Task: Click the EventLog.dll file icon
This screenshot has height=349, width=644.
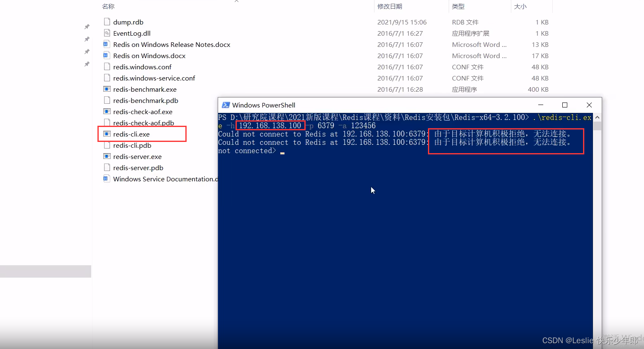Action: coord(107,33)
